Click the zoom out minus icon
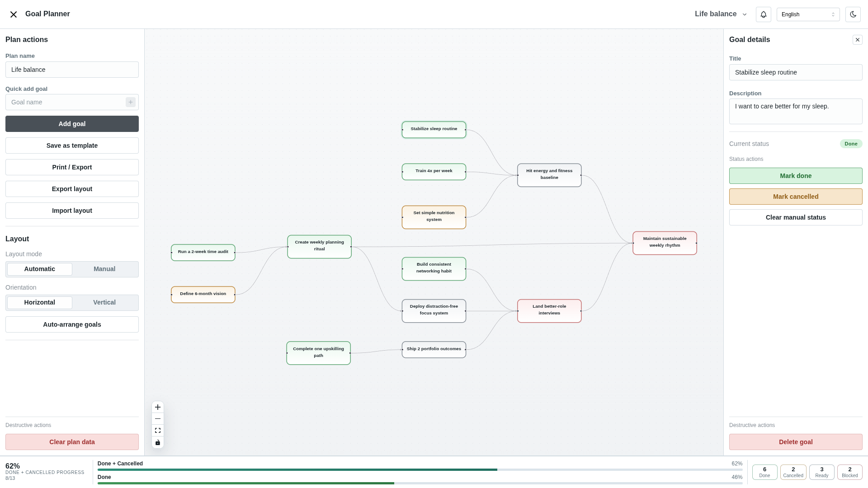Viewport: 868px width, 488px height. [x=158, y=419]
